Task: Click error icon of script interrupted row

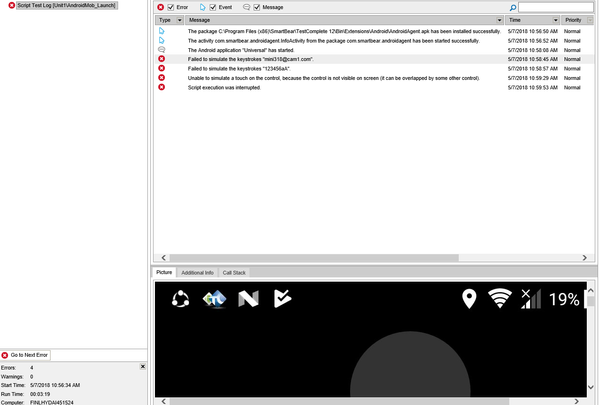Action: coord(161,87)
